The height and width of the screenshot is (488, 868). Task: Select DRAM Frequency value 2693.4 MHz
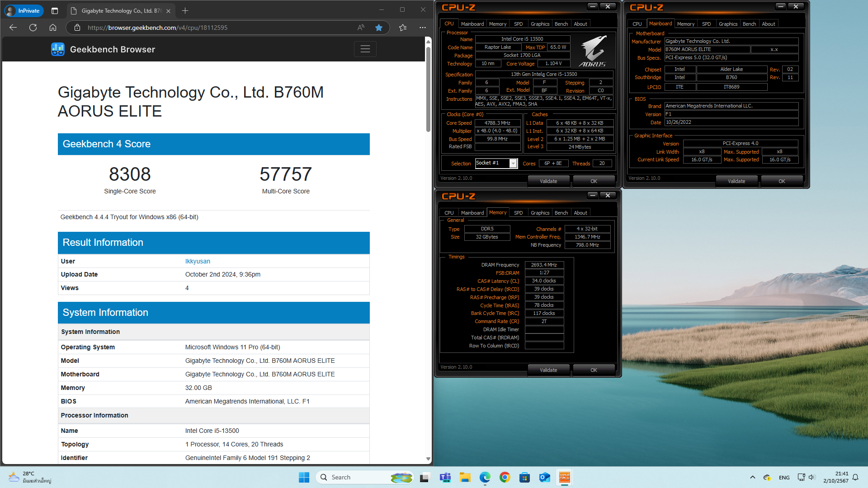(x=544, y=265)
